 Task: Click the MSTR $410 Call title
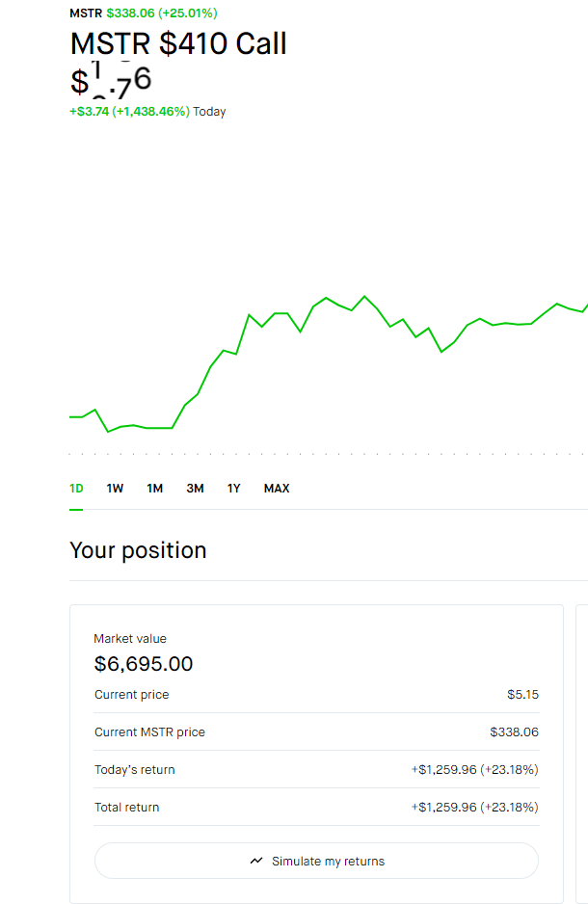177,44
